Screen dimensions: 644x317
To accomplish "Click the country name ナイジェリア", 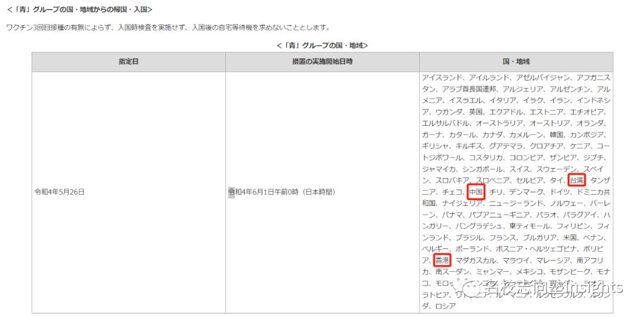I will click(x=462, y=203).
